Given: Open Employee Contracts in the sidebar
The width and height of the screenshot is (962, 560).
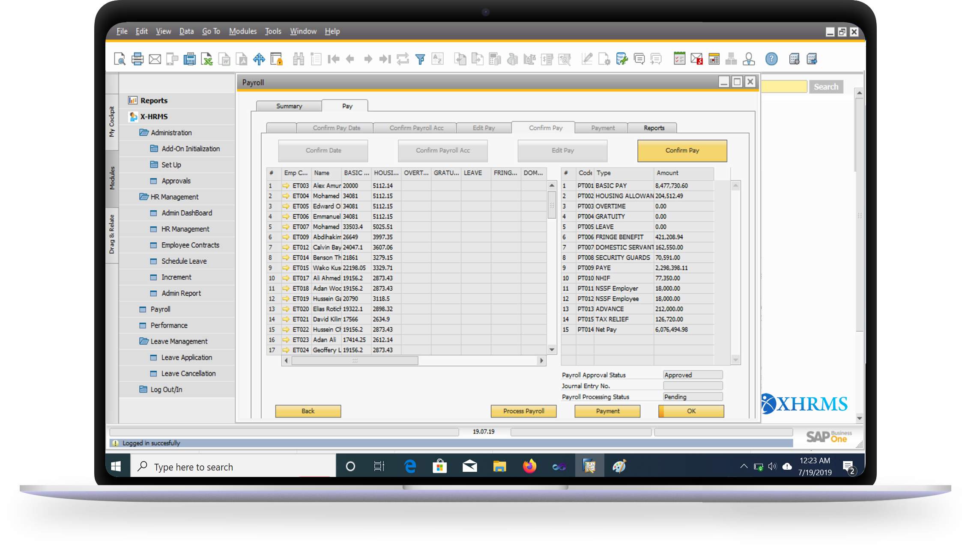Looking at the screenshot, I should tap(190, 245).
